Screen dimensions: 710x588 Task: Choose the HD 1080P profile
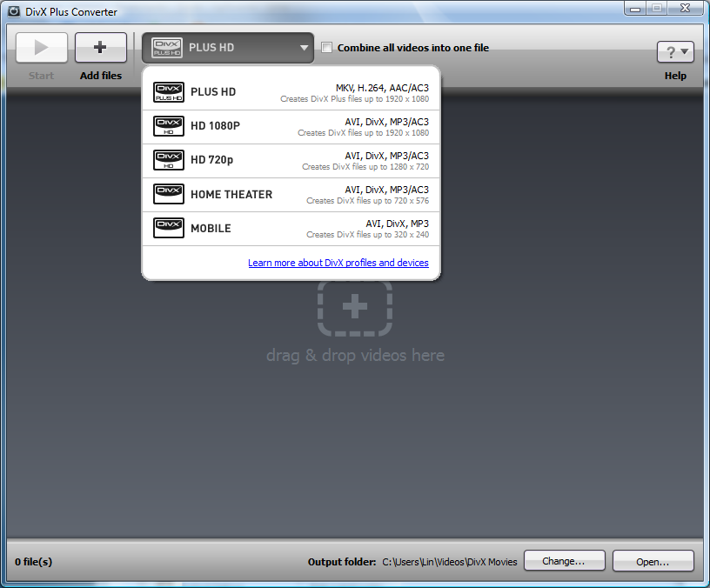pos(291,127)
